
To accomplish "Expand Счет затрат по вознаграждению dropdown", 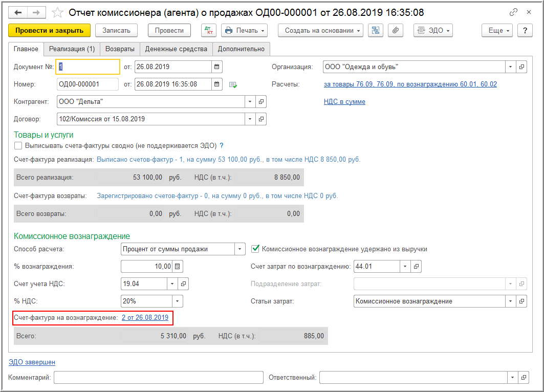I will click(405, 267).
